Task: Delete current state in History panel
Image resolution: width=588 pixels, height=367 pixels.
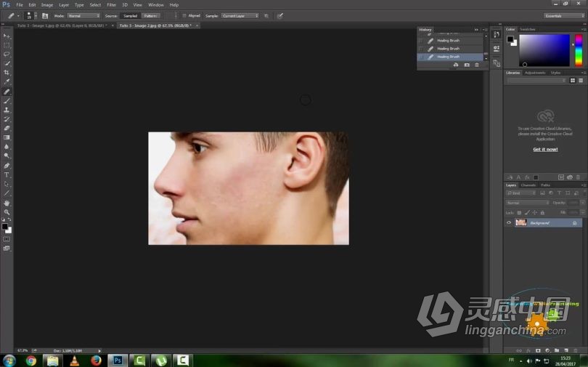Action: coord(477,65)
